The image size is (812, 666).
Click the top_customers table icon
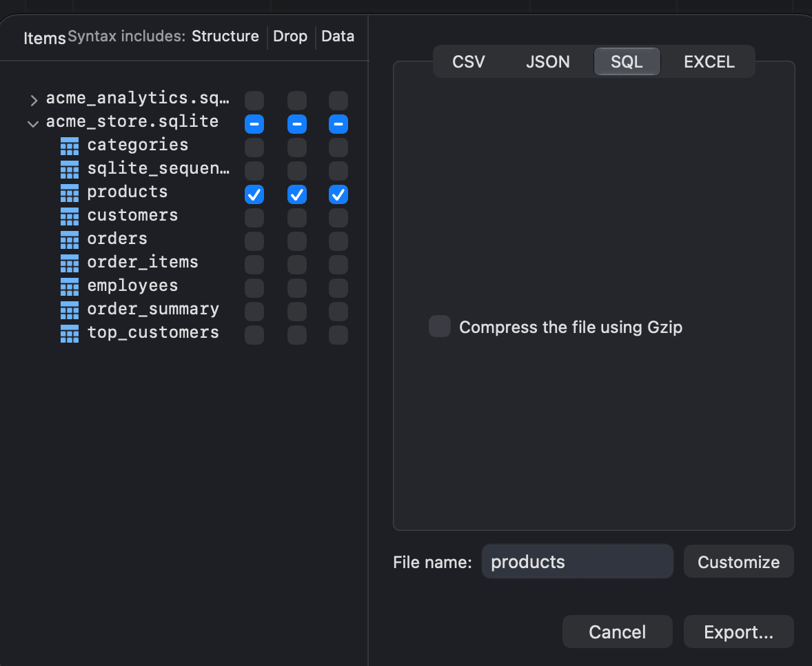point(70,334)
